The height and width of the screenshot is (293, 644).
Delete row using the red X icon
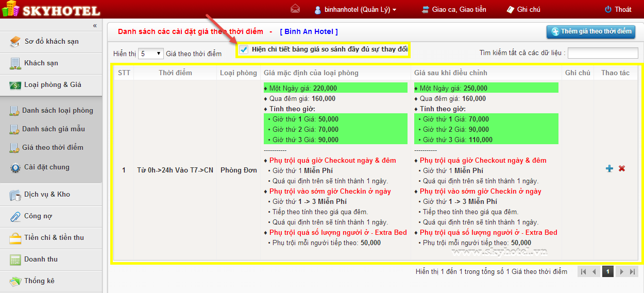click(622, 168)
